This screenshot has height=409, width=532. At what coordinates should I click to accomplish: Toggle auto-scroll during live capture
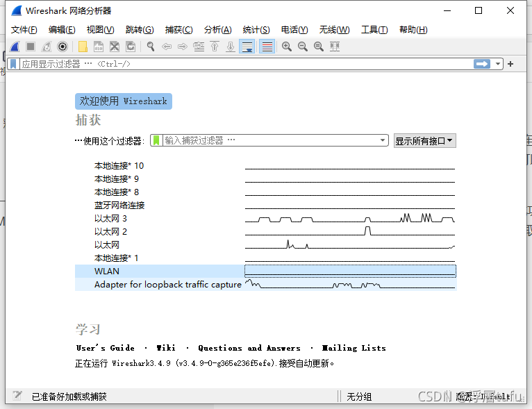click(x=247, y=47)
